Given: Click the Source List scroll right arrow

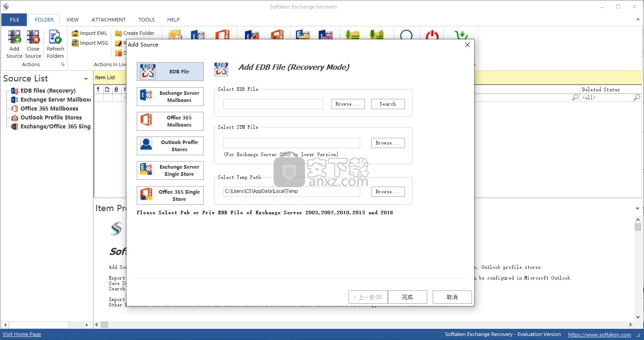Looking at the screenshot, I should point(87,325).
